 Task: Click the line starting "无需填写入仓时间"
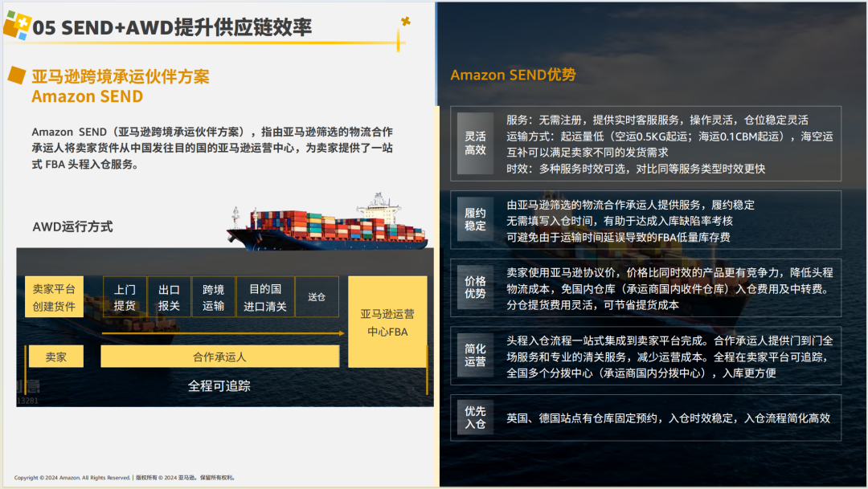point(620,222)
